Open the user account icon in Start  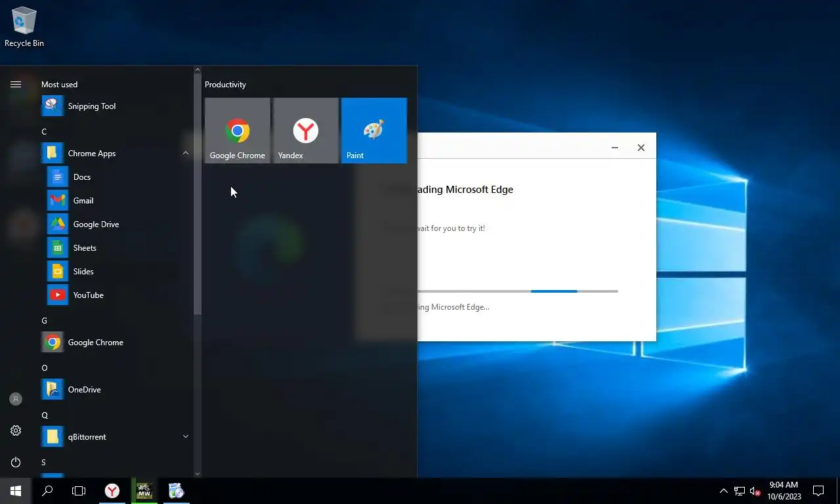[16, 399]
